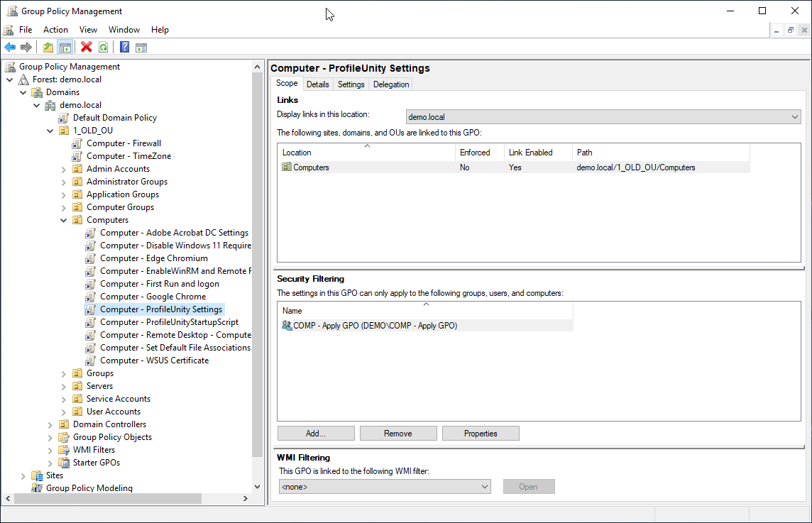Click the Refresh toolbar icon
Image resolution: width=812 pixels, height=523 pixels.
point(104,48)
